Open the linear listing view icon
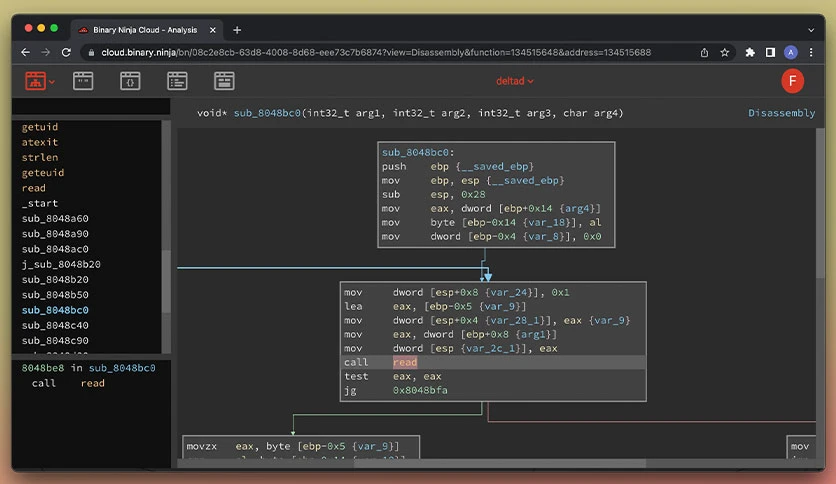Image resolution: width=836 pixels, height=484 pixels. 177,81
